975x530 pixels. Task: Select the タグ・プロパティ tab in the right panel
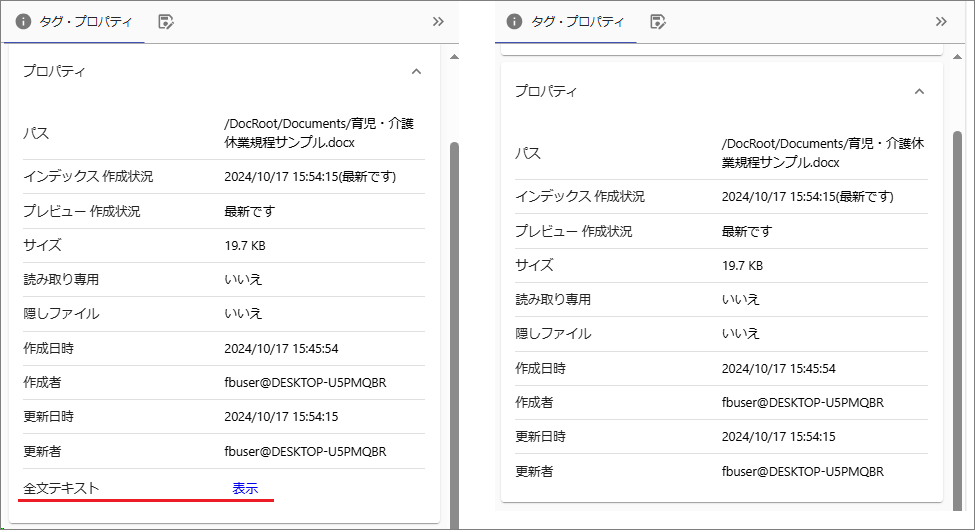(x=565, y=21)
